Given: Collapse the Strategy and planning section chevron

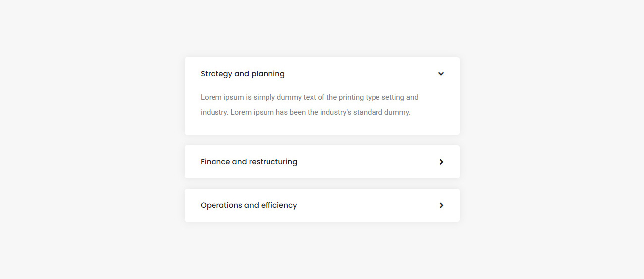Looking at the screenshot, I should click(441, 74).
